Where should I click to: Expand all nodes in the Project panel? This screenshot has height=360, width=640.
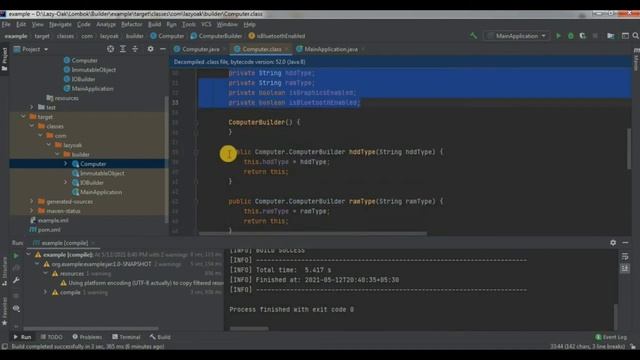[x=122, y=49]
